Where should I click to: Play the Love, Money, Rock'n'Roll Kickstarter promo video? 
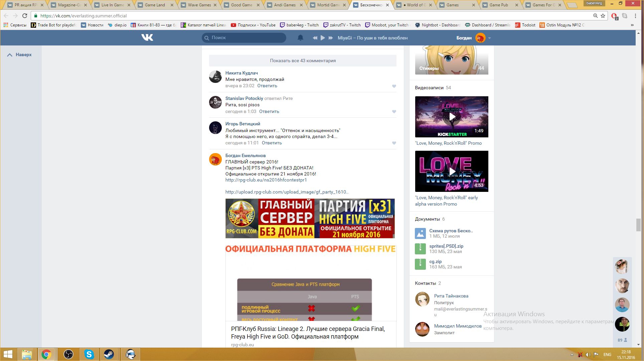pos(452,117)
